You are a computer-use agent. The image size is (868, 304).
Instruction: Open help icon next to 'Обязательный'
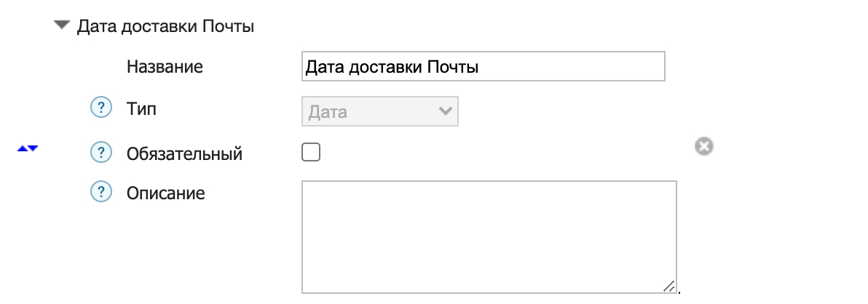click(100, 153)
